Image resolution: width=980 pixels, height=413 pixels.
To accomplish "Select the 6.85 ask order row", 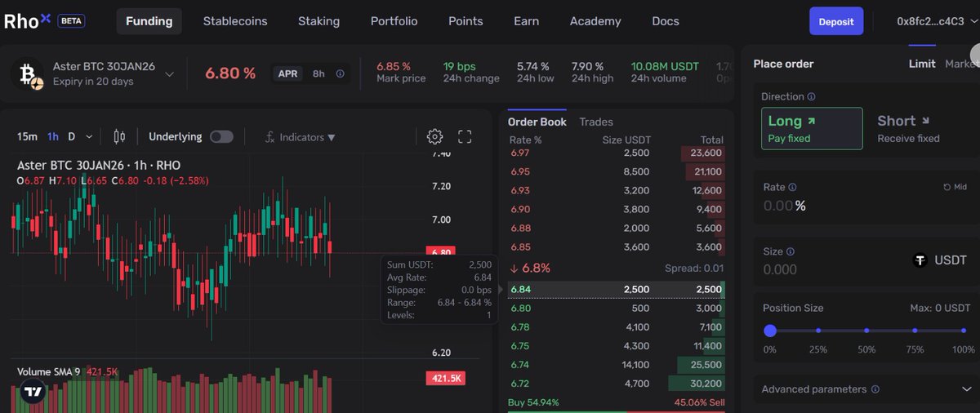I will pyautogui.click(x=617, y=246).
